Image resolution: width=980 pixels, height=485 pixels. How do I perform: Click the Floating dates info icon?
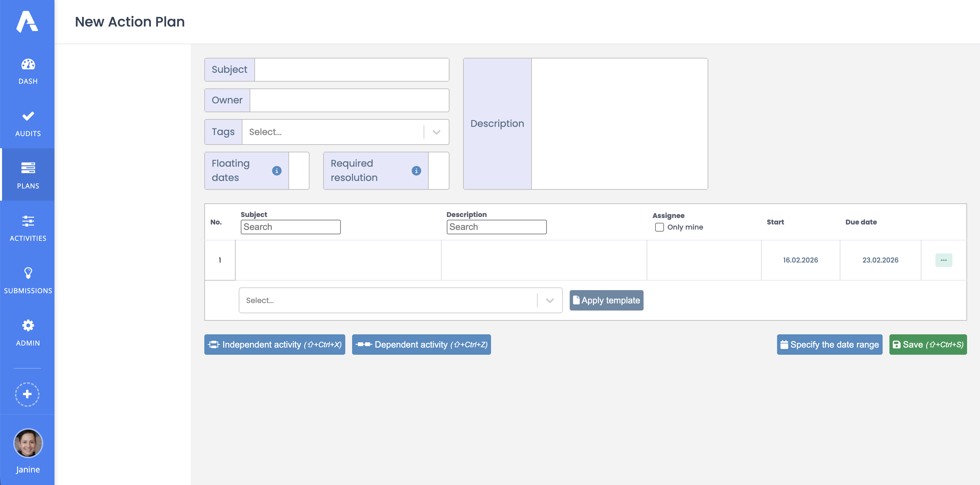point(276,170)
